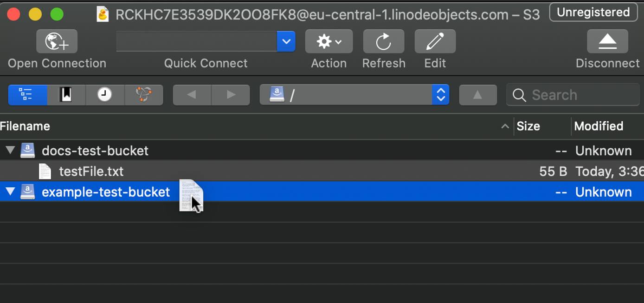Collapse the docs-test-bucket disclosure triangle
This screenshot has width=644, height=303.
[10, 150]
